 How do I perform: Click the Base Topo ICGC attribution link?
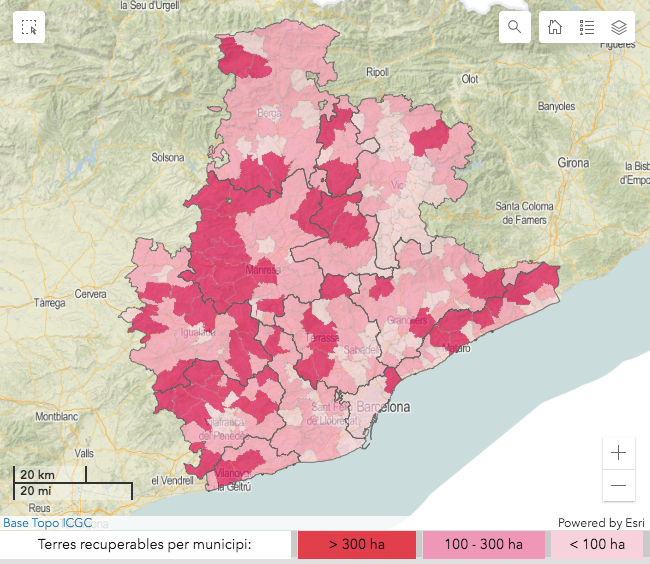point(46,522)
